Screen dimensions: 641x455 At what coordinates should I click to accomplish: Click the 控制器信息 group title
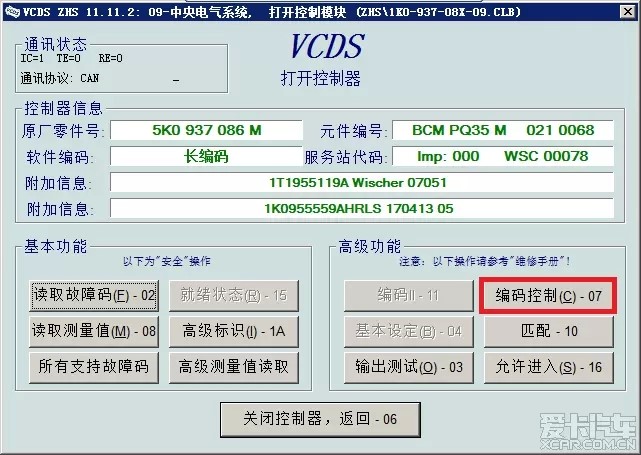point(63,108)
